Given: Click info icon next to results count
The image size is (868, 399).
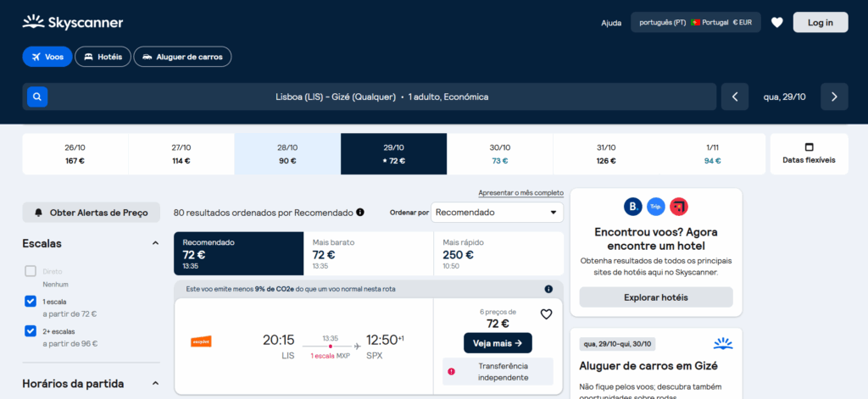Looking at the screenshot, I should (x=360, y=212).
